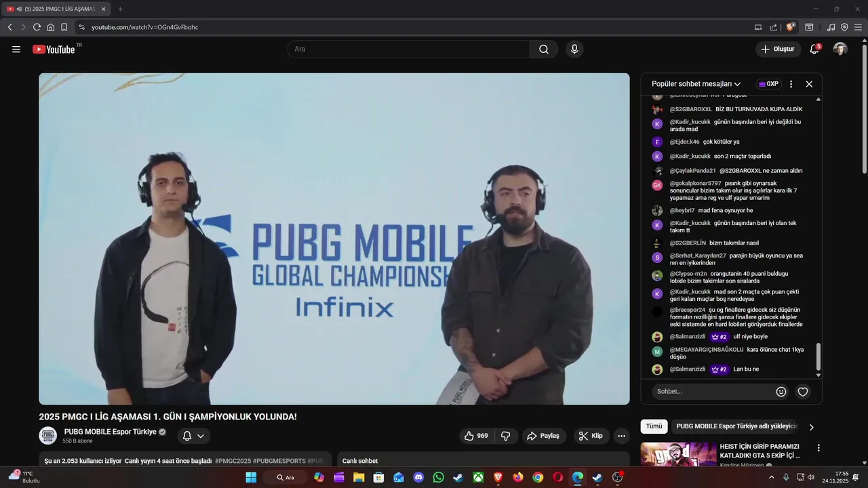Open live chat options three-dot menu

coord(791,84)
